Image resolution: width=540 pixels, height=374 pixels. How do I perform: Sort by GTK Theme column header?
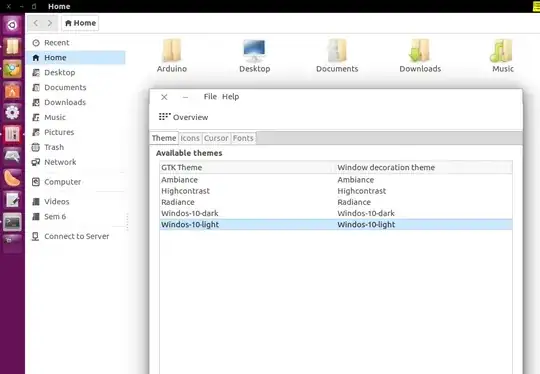248,167
